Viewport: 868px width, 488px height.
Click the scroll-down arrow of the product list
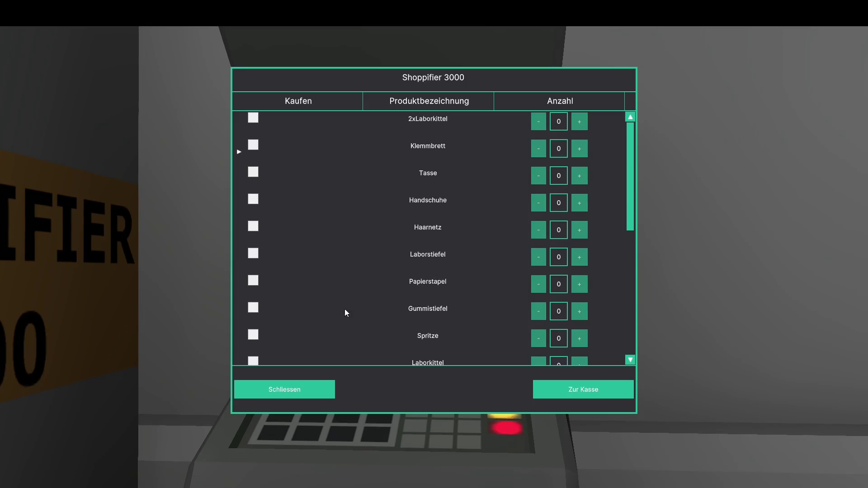coord(630,360)
